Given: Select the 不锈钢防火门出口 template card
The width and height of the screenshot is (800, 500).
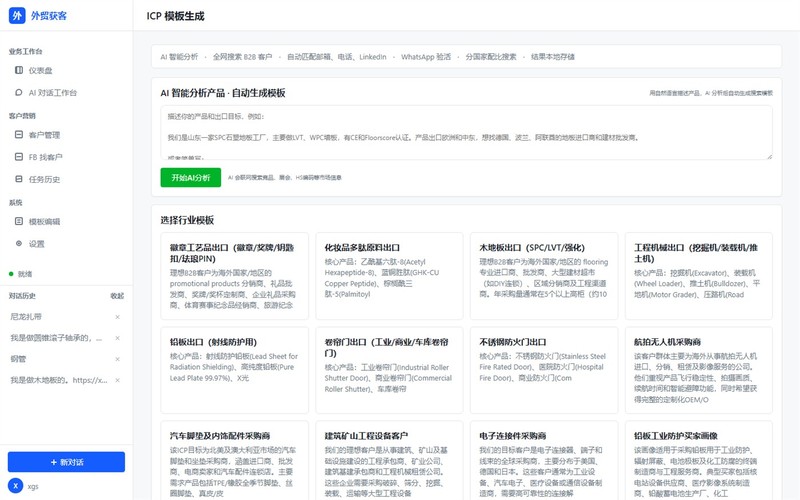Looking at the screenshot, I should point(544,370).
